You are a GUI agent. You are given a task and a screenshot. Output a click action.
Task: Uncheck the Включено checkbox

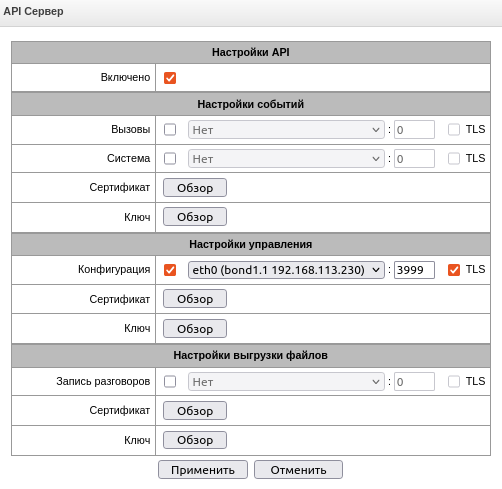pos(170,78)
